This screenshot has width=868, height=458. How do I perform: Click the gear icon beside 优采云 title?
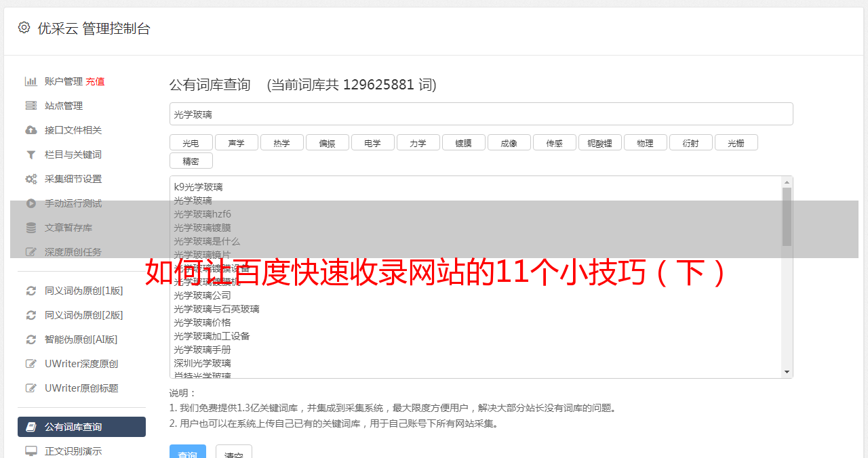24,27
